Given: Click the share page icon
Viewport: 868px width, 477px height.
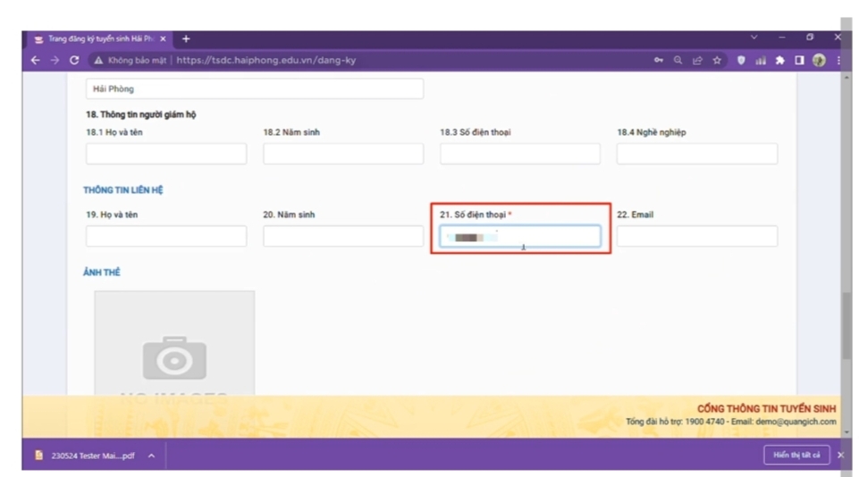Looking at the screenshot, I should point(697,61).
